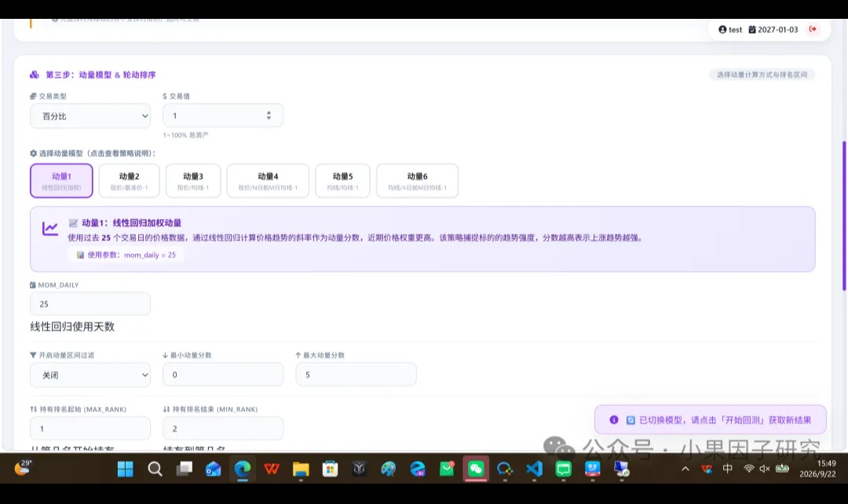Select the 动量2 model card

[x=130, y=181]
